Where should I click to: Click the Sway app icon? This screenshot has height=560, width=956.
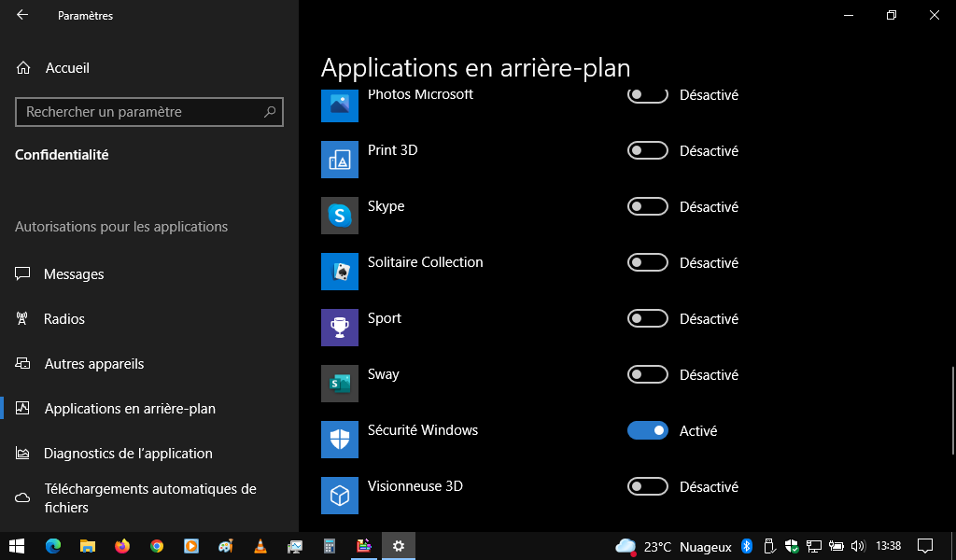pyautogui.click(x=339, y=384)
